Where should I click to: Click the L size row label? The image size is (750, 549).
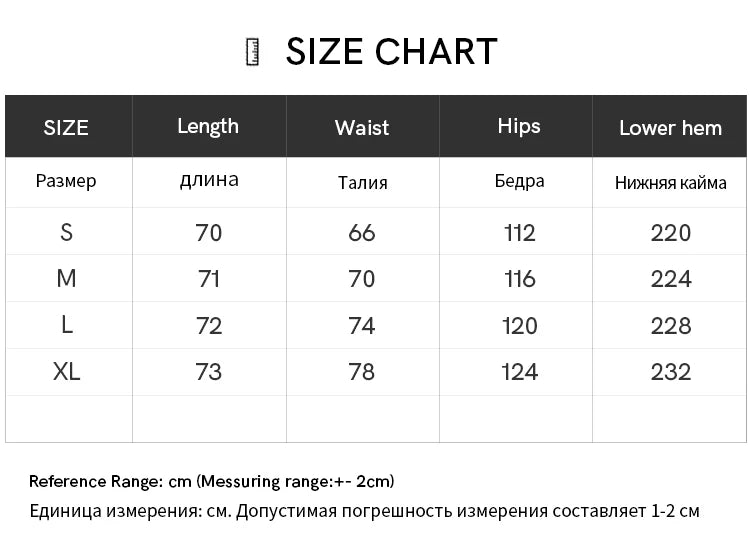point(67,325)
